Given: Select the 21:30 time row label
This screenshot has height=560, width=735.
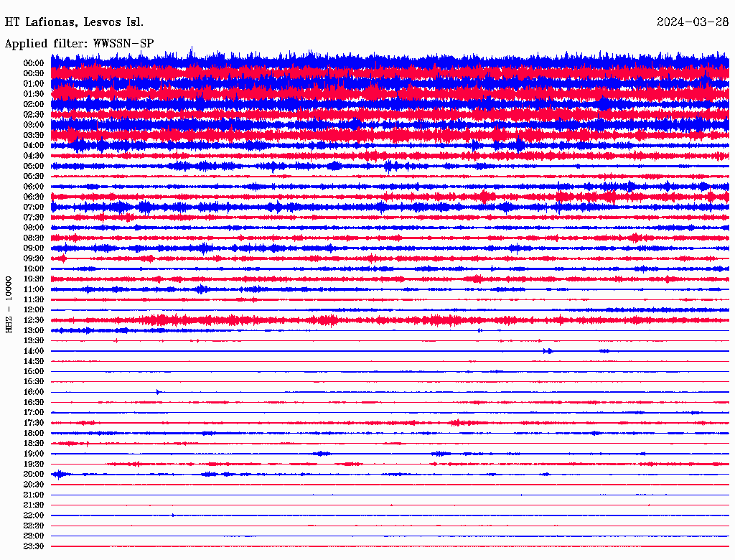Looking at the screenshot, I should click(x=34, y=505).
